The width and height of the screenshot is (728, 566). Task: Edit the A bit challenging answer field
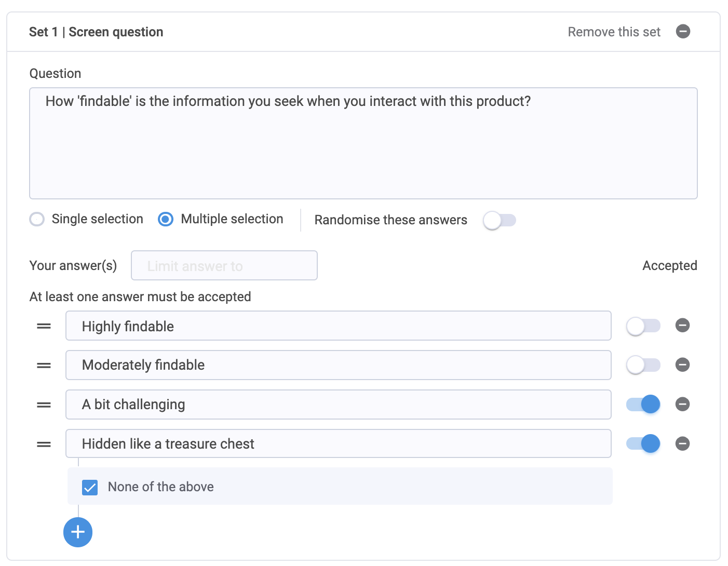[x=339, y=405]
